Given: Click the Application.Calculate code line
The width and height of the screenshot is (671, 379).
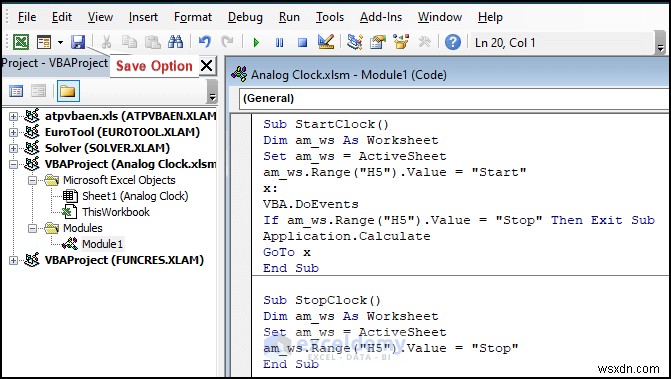Looking at the screenshot, I should pyautogui.click(x=347, y=237).
